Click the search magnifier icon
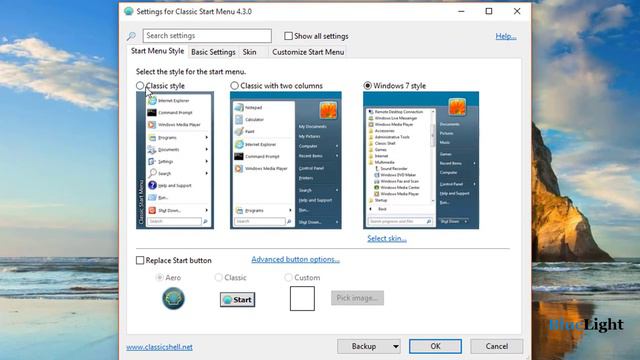Screen dimensions: 640x360 [131, 36]
